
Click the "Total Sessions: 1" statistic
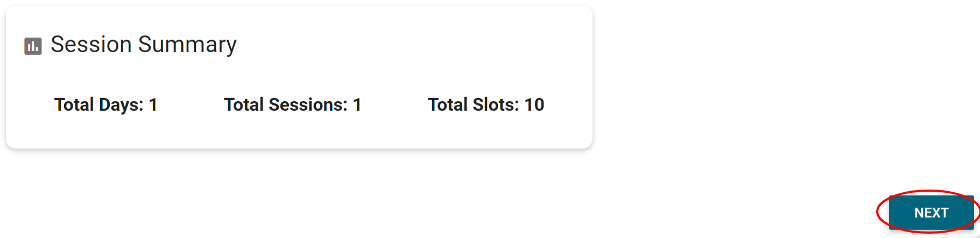pyautogui.click(x=292, y=104)
